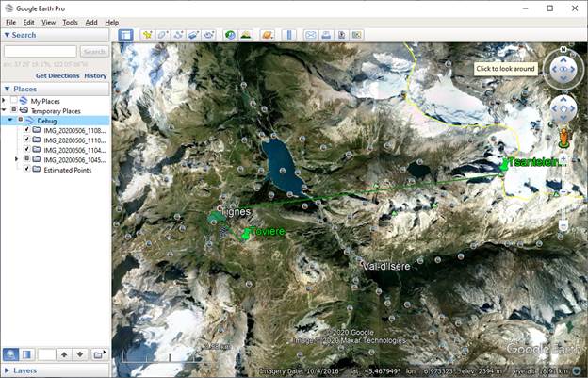
Task: Uncheck Estimated Points checkbox
Action: (26, 169)
